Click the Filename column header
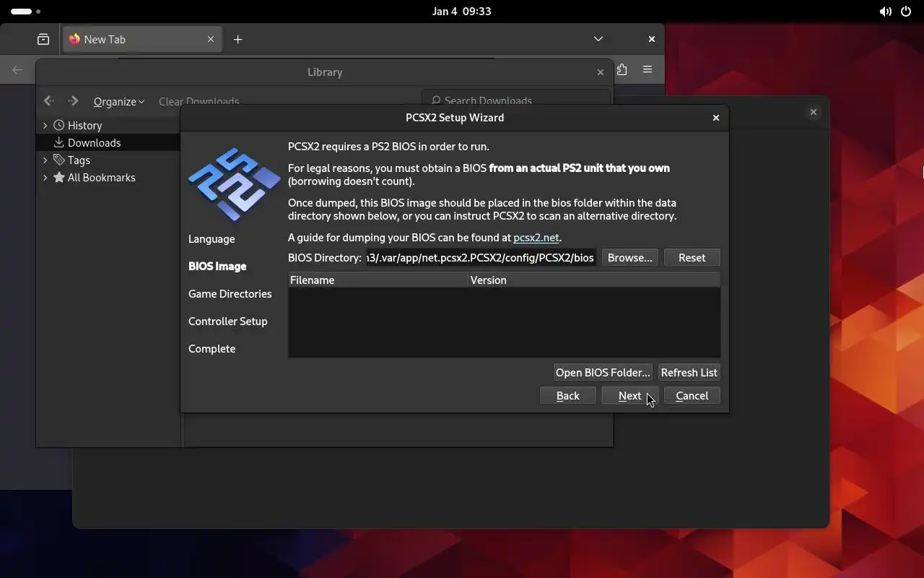The width and height of the screenshot is (924, 578). click(378, 280)
